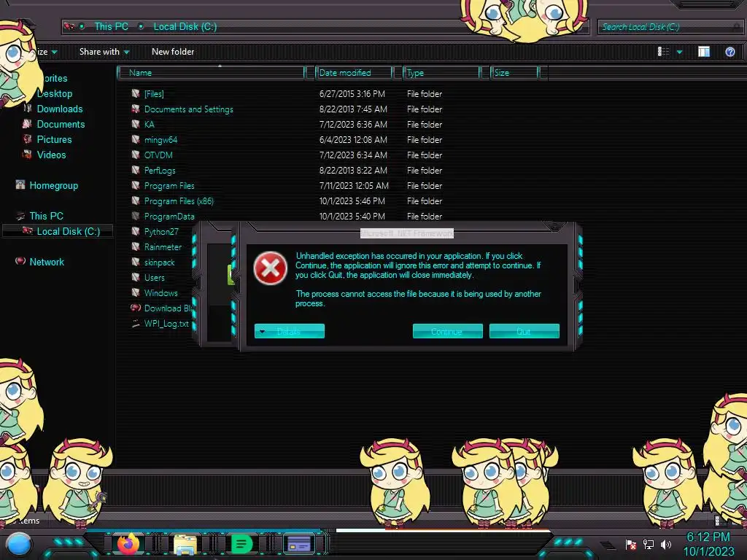747x560 pixels.
Task: Open Pictures in the navigation pane
Action: coord(54,139)
